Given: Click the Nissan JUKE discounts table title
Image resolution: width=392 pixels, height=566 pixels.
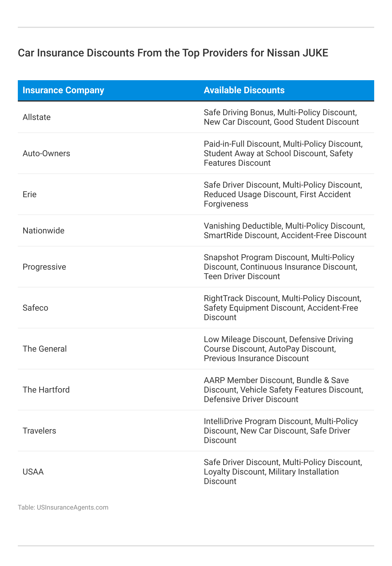Looking at the screenshot, I should 173,53.
